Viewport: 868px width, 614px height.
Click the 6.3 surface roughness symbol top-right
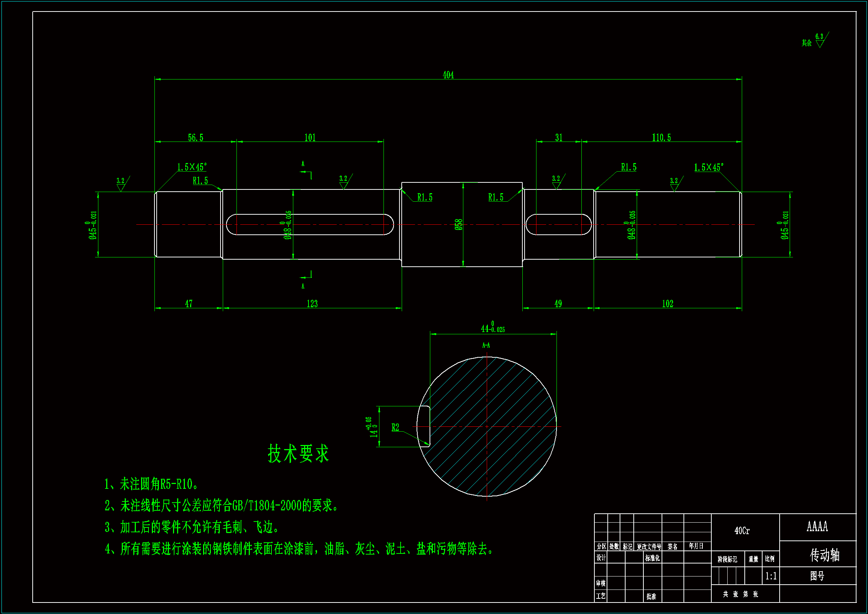click(820, 41)
